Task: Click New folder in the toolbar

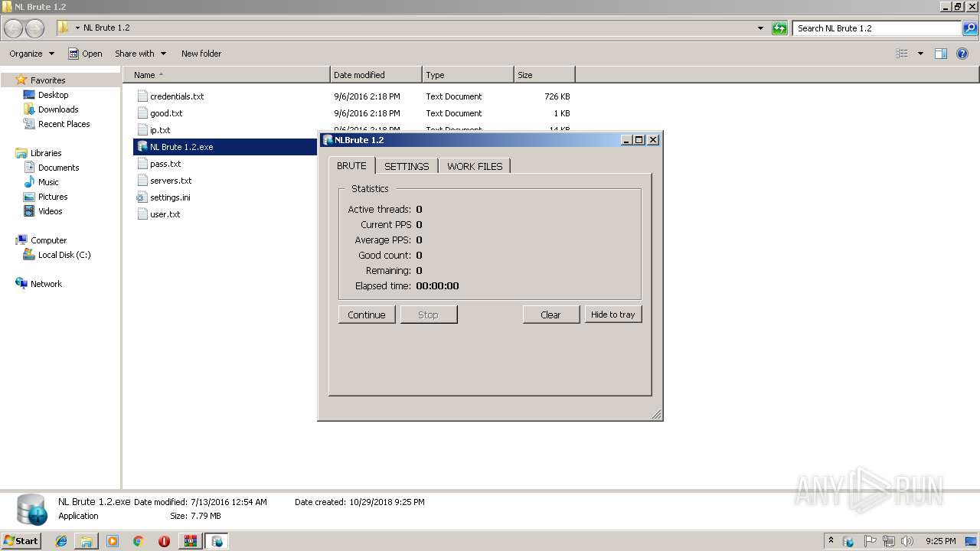Action: point(201,54)
